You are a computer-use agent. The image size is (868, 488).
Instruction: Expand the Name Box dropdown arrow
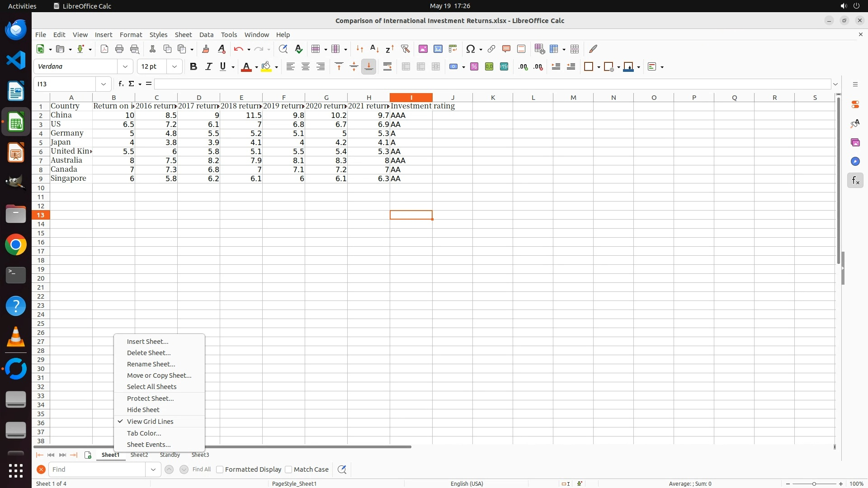pyautogui.click(x=104, y=84)
